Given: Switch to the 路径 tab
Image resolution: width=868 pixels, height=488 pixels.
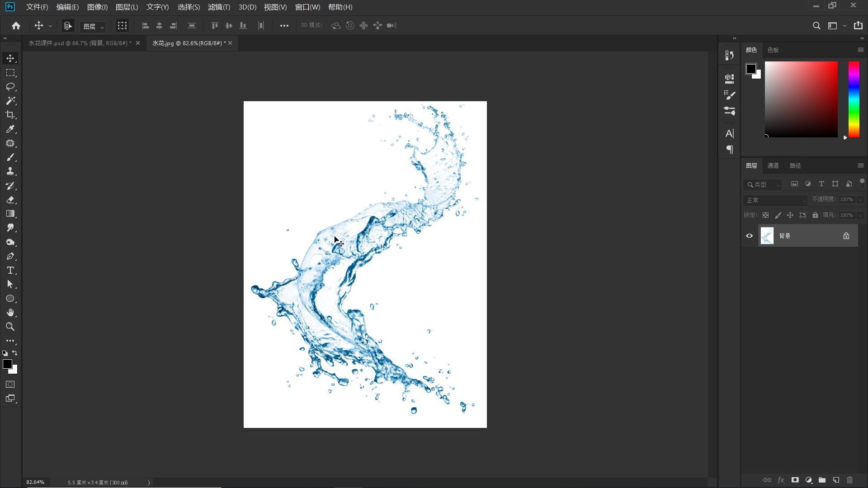Looking at the screenshot, I should [795, 165].
